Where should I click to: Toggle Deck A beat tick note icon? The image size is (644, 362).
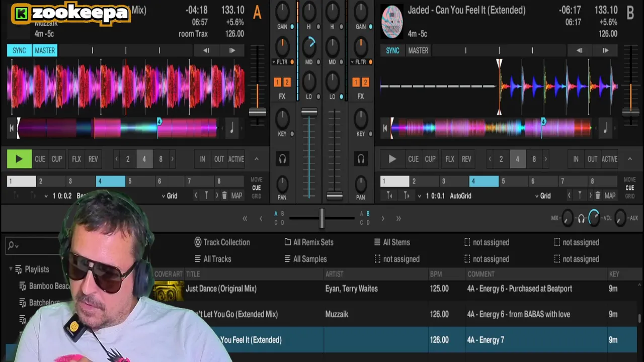click(x=232, y=128)
